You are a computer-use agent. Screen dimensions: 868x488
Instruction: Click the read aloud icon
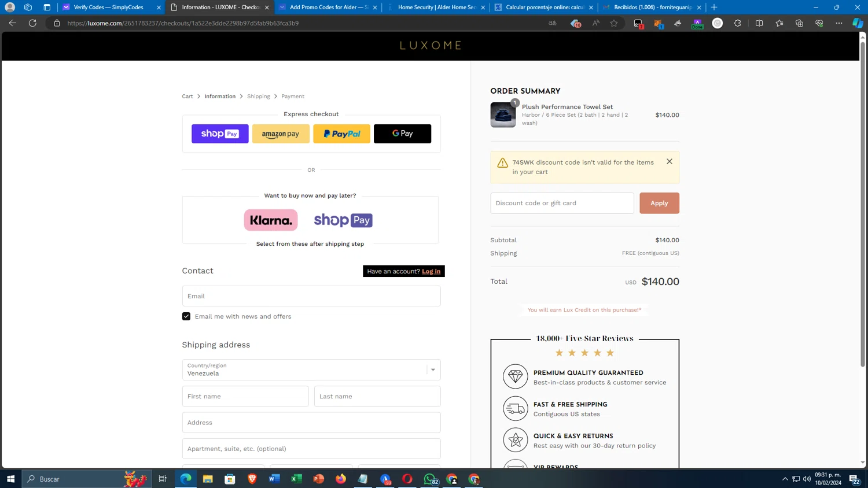(595, 23)
